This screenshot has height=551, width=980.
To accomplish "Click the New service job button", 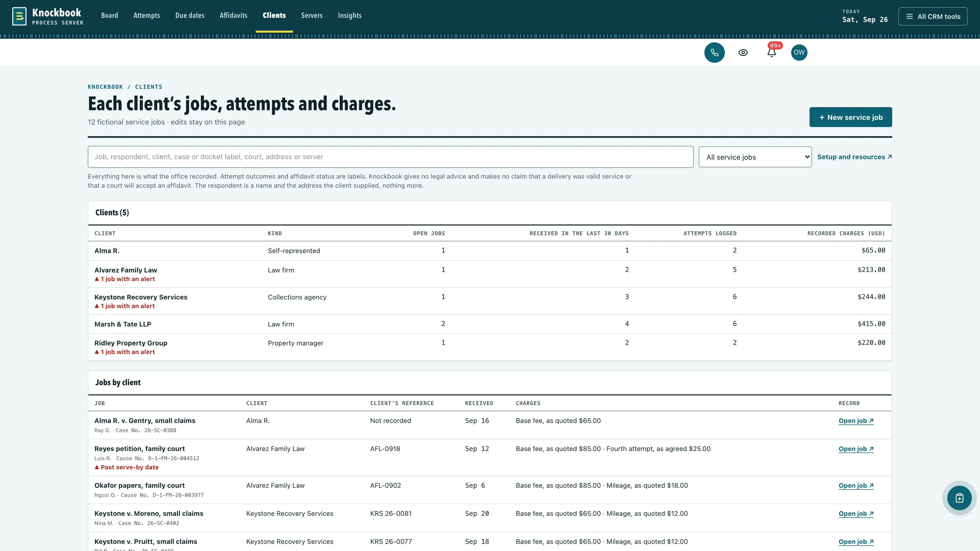I will click(850, 117).
